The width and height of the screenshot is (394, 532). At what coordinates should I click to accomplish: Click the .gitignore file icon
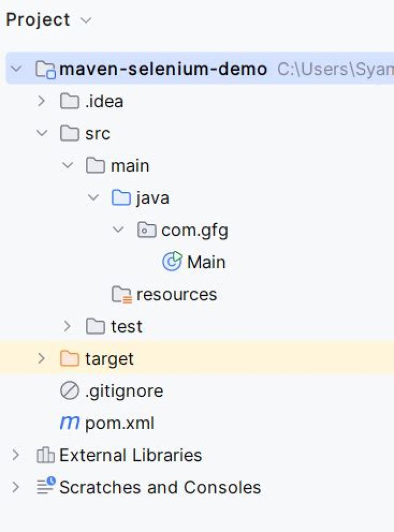69,390
